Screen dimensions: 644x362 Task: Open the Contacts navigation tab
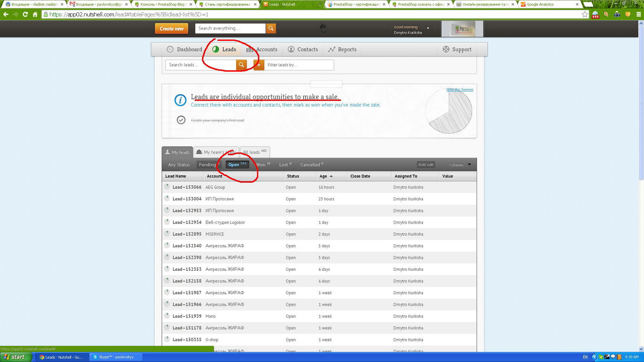[x=303, y=49]
